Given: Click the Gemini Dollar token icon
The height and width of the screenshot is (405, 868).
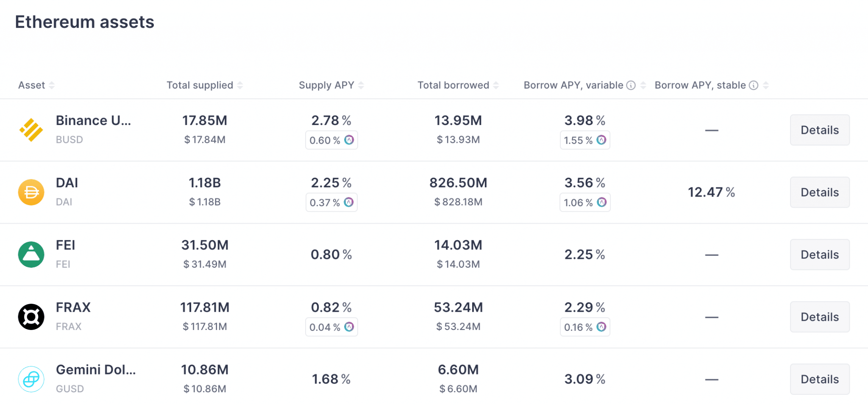Looking at the screenshot, I should pos(31,379).
